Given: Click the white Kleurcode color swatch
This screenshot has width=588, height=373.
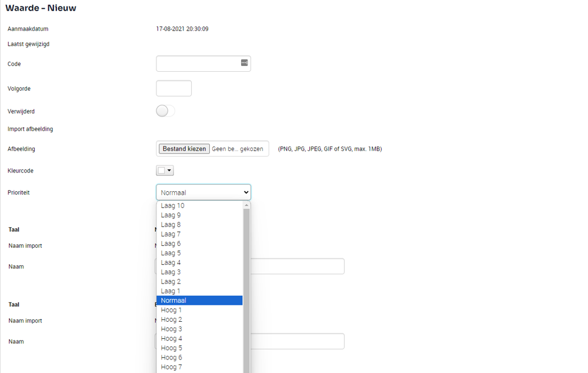Looking at the screenshot, I should click(x=161, y=171).
